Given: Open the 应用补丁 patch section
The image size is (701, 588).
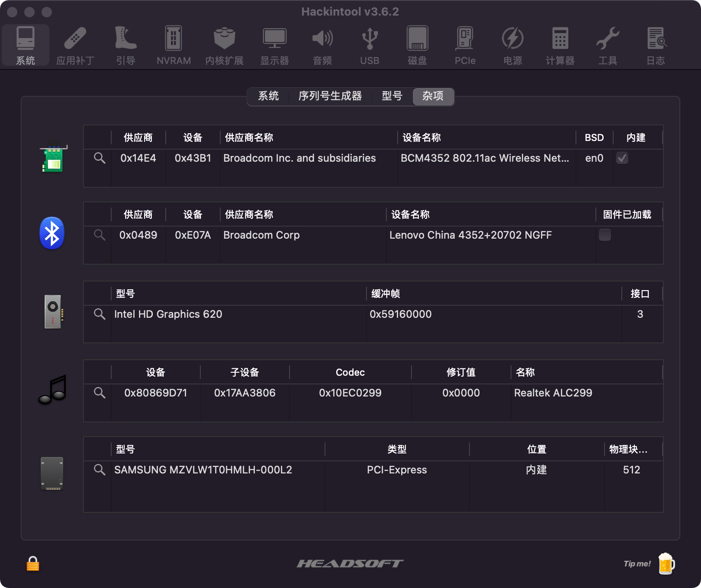Looking at the screenshot, I should (75, 45).
